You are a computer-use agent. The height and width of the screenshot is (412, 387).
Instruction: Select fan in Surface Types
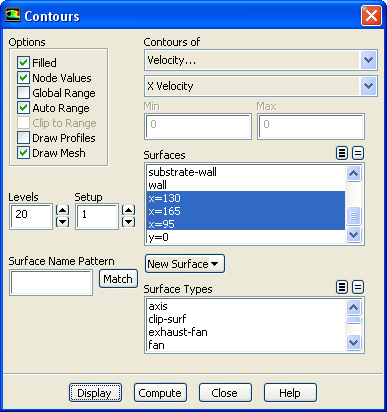coord(246,345)
